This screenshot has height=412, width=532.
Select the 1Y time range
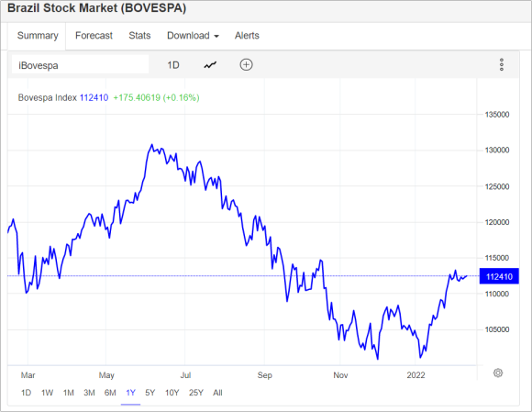tap(130, 393)
